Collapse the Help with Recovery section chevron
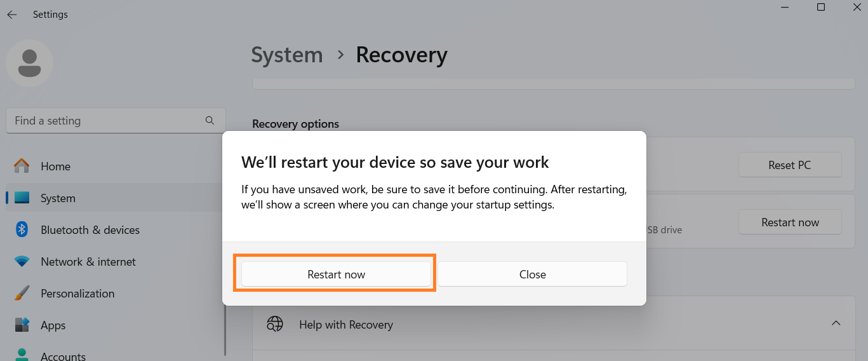Screen dimensions: 868x361 click(x=836, y=324)
